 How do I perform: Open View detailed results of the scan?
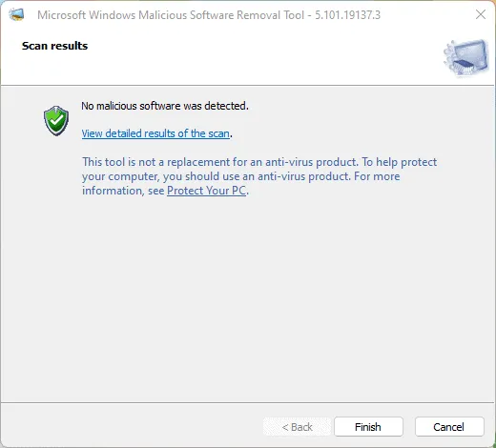(155, 133)
